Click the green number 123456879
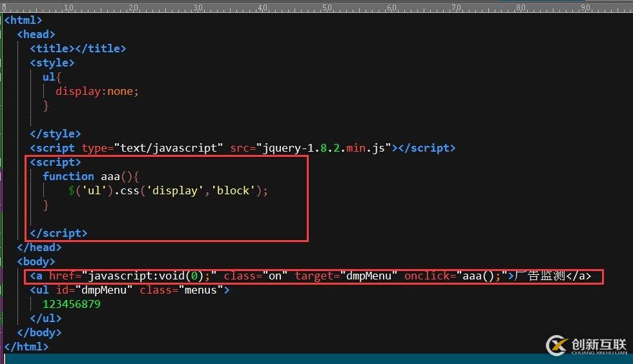 [x=72, y=304]
